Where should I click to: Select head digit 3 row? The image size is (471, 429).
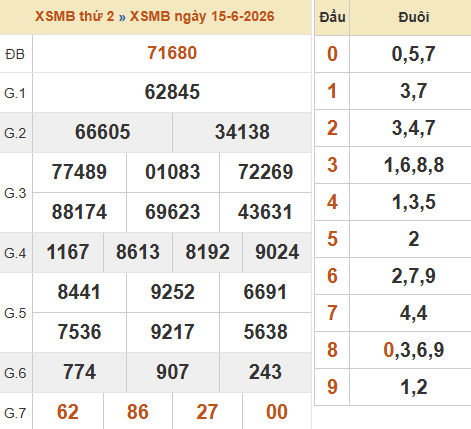click(x=393, y=165)
